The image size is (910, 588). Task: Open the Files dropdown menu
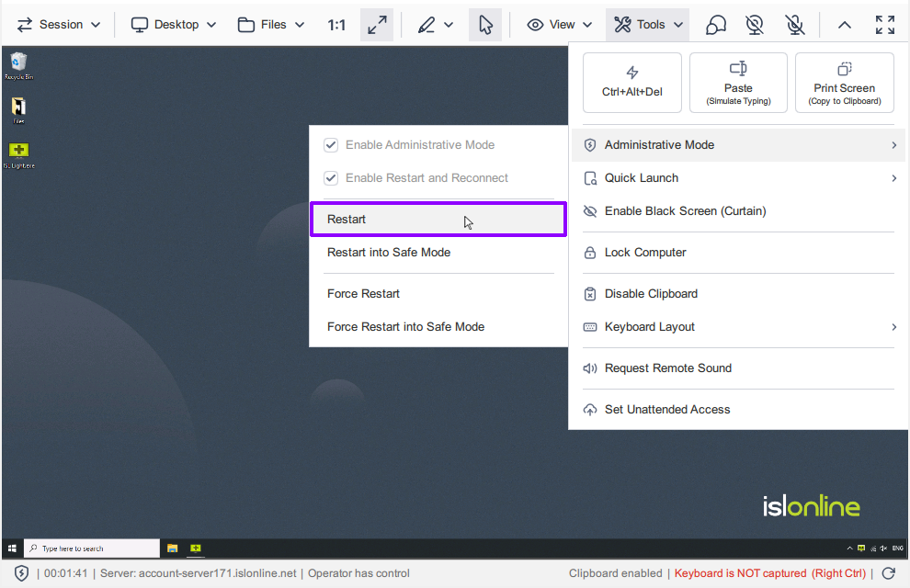coord(271,25)
